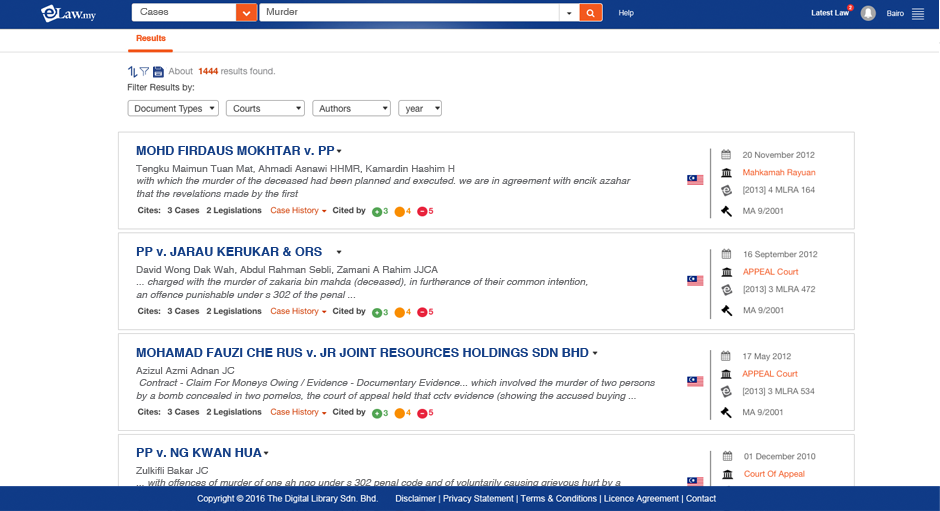Click green positive citations icon for Mohd Firdaus
The width and height of the screenshot is (940, 511).
click(x=377, y=212)
